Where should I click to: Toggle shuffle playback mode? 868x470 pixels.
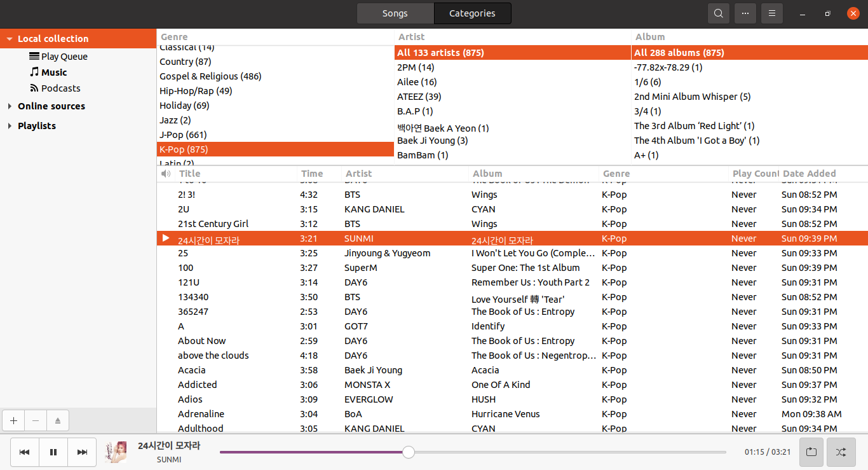(x=841, y=452)
